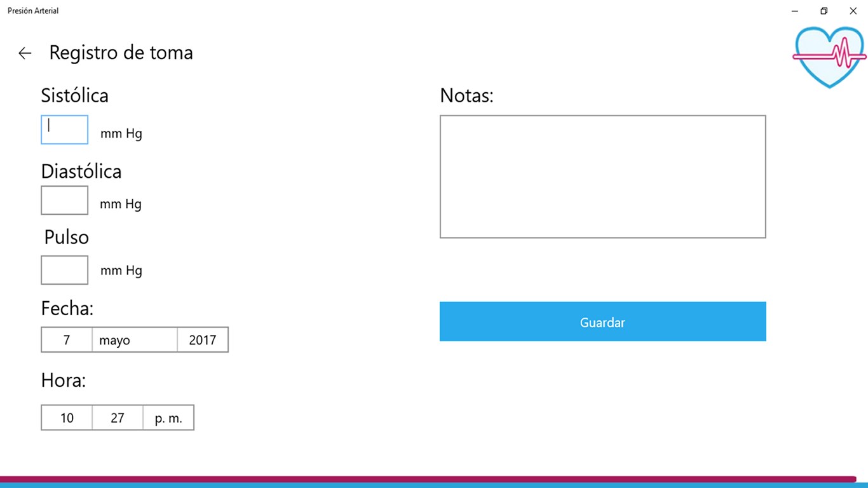This screenshot has width=868, height=488.
Task: Open the month picker showing mayo
Action: pos(135,340)
